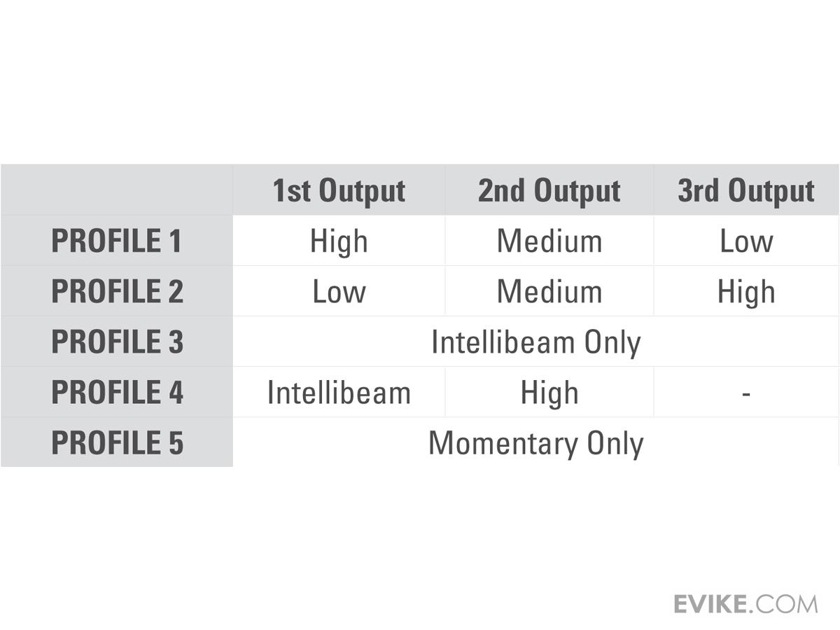Image resolution: width=840 pixels, height=630 pixels.
Task: Select Intellibeam in the Profile 4 row
Action: 339,393
